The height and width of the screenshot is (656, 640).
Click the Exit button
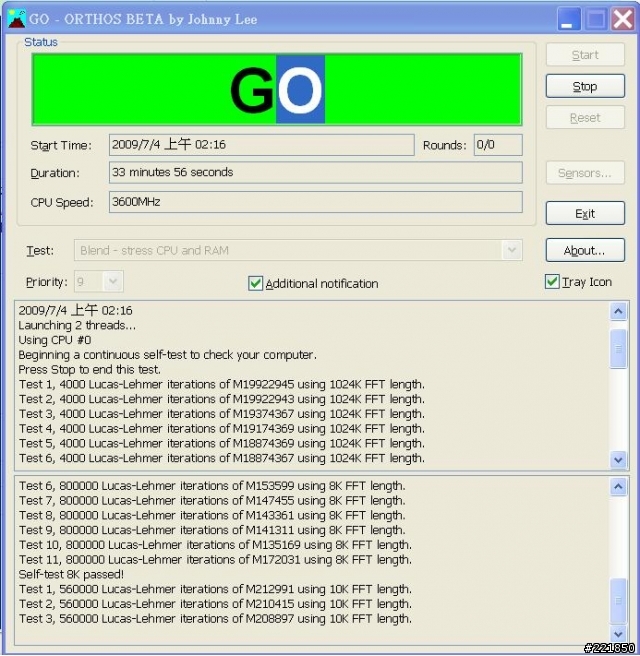585,213
